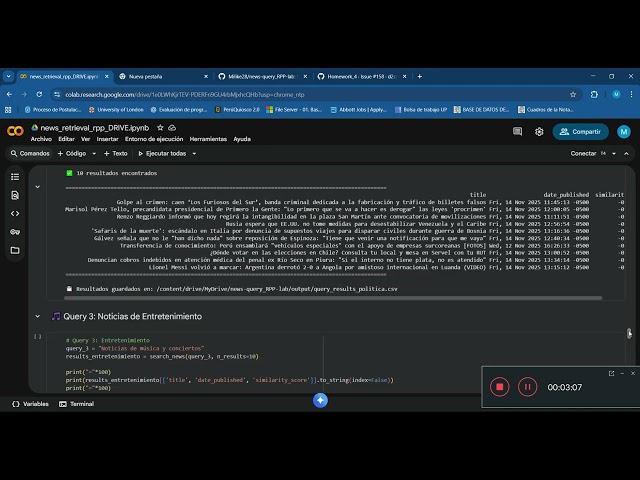Open Colab settings gear

(539, 131)
